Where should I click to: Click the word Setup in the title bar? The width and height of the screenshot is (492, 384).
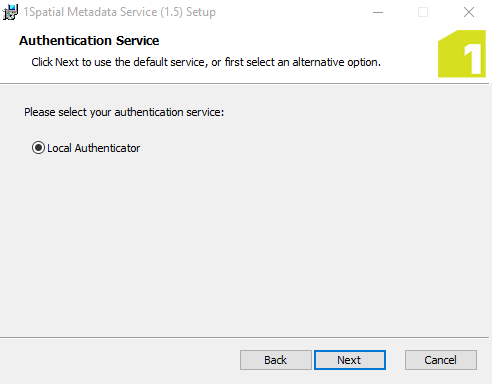tap(201, 12)
